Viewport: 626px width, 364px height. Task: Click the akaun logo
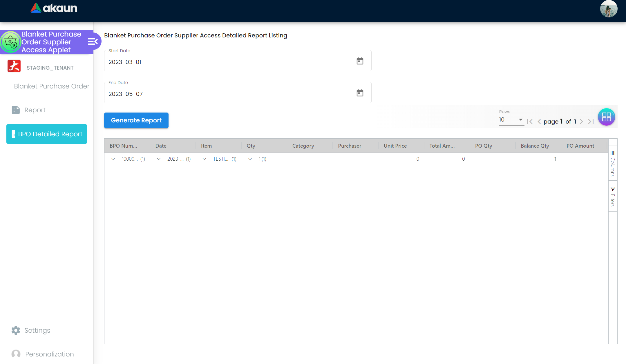click(x=54, y=8)
